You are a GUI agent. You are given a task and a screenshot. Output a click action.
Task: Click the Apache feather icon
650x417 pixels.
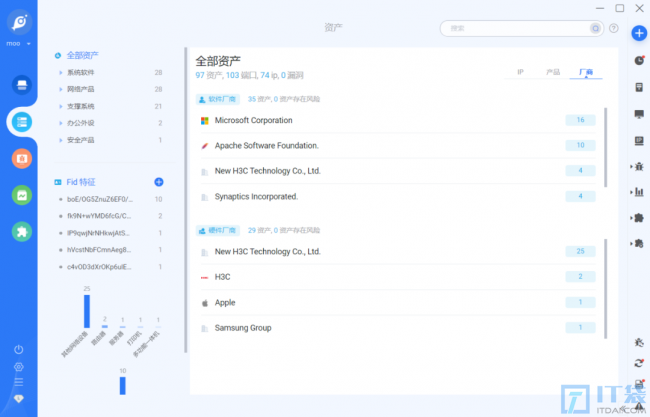click(x=204, y=146)
